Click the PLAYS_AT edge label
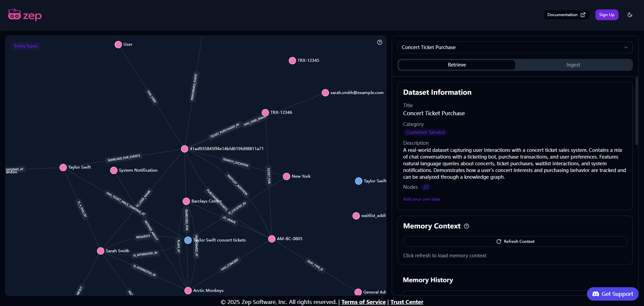The image size is (644, 306). (x=178, y=246)
